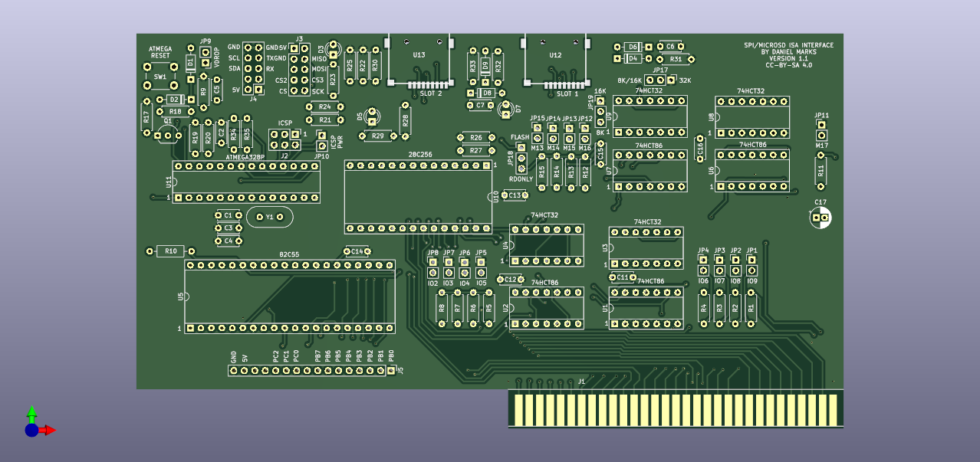The image size is (980, 462).
Task: Click capacitor C14
Action: point(357,251)
